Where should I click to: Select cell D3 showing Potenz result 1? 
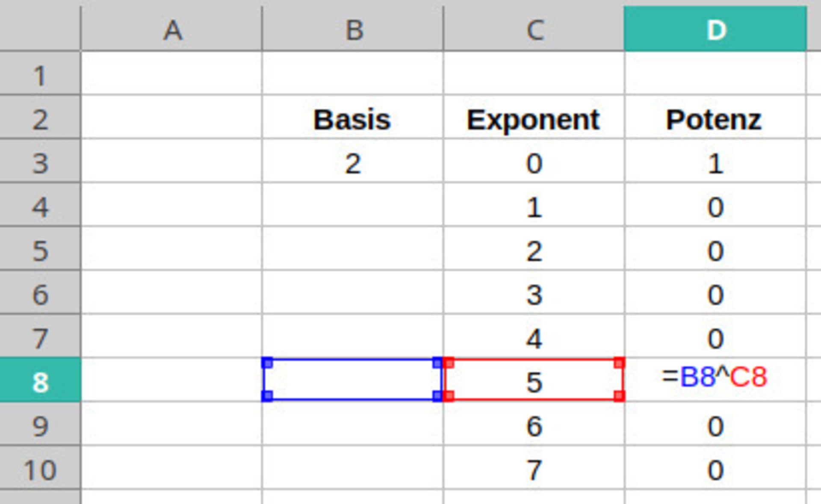[x=715, y=163]
